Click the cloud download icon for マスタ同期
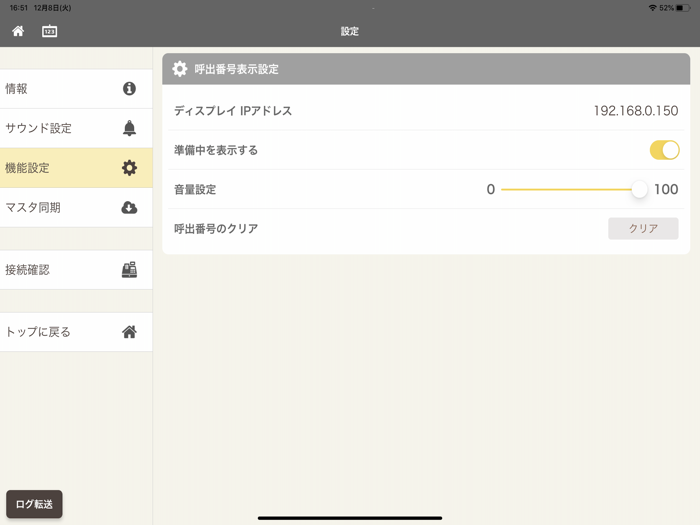 point(129,208)
